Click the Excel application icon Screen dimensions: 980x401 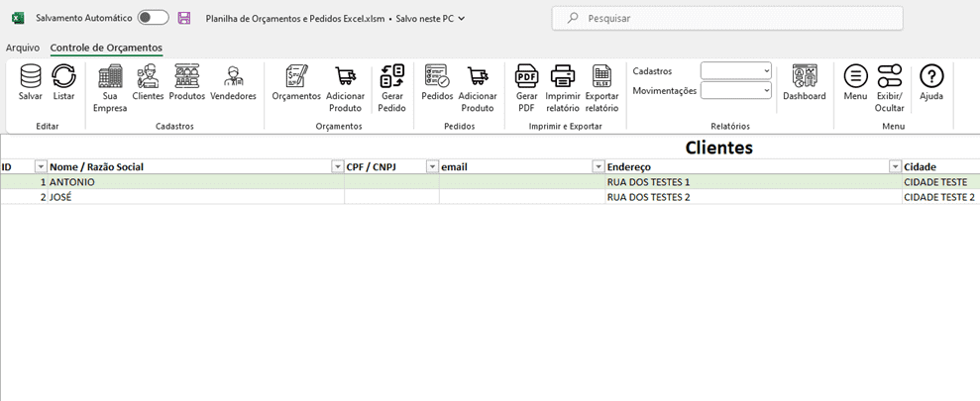coord(18,18)
